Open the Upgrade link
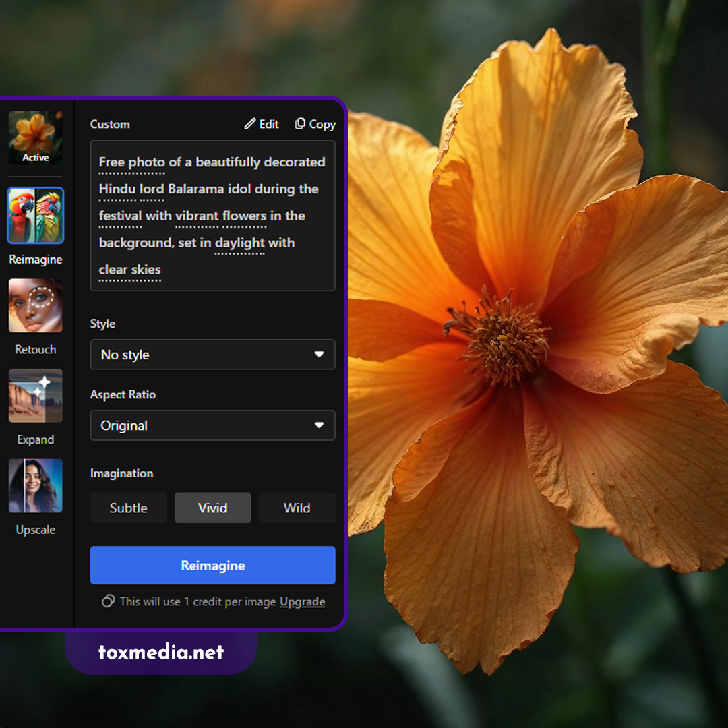Image resolution: width=728 pixels, height=728 pixels. 302,602
